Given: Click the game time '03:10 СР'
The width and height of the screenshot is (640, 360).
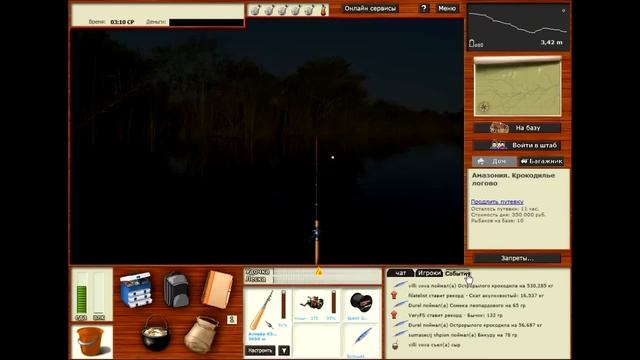Looking at the screenshot, I should 122,22.
